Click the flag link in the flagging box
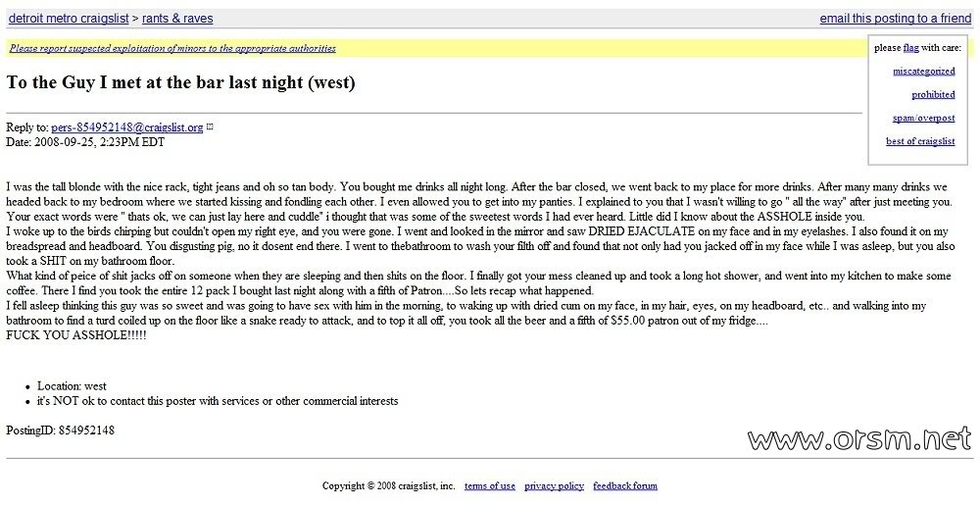 click(x=910, y=47)
